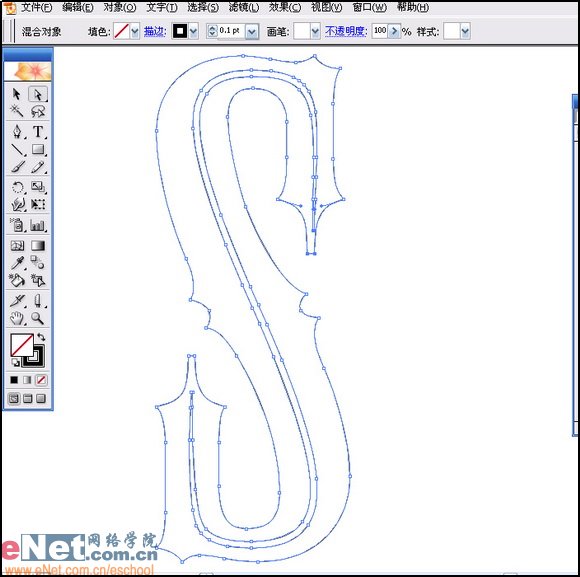
Task: Open the 文字(T) menu
Action: 162,7
